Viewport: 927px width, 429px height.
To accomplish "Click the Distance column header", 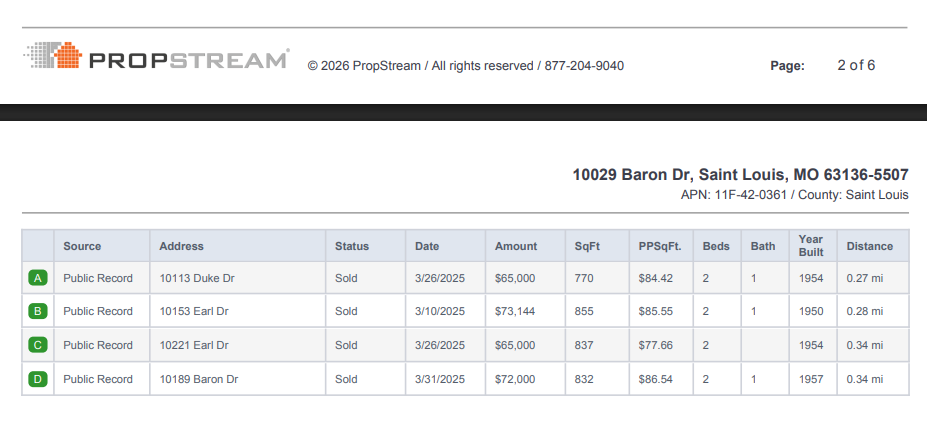I will point(870,246).
